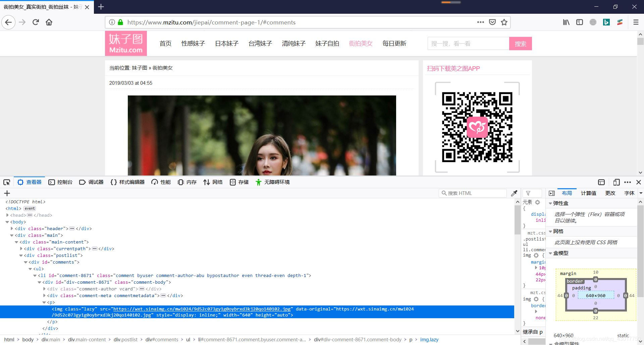Switch to the 布局 layout tab
This screenshot has height=345, width=644.
click(567, 193)
